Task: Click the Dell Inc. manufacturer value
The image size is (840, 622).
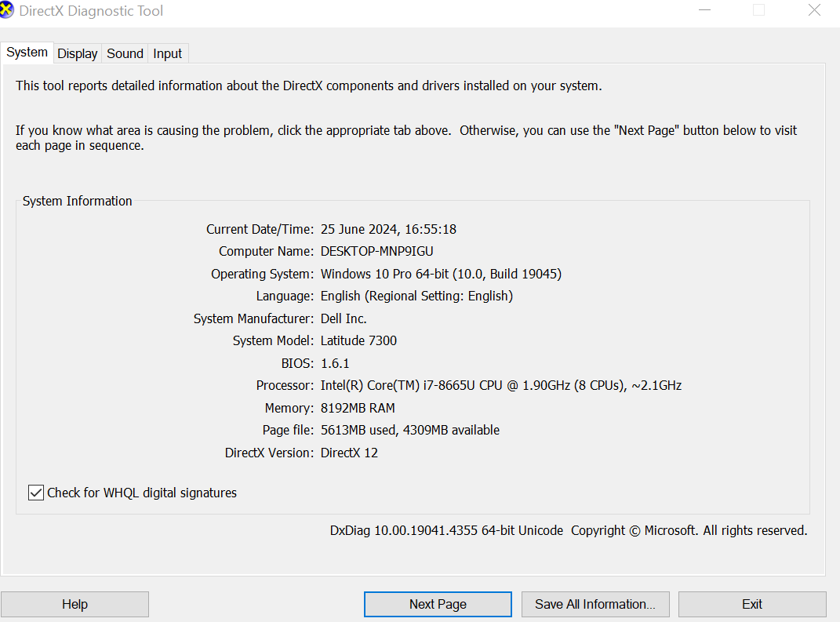Action: pos(344,318)
